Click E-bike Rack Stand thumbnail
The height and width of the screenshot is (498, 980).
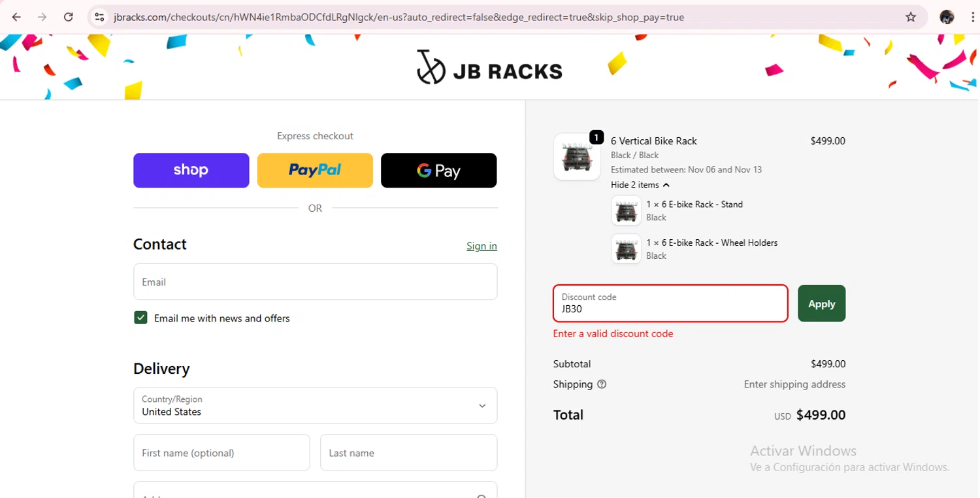click(626, 210)
